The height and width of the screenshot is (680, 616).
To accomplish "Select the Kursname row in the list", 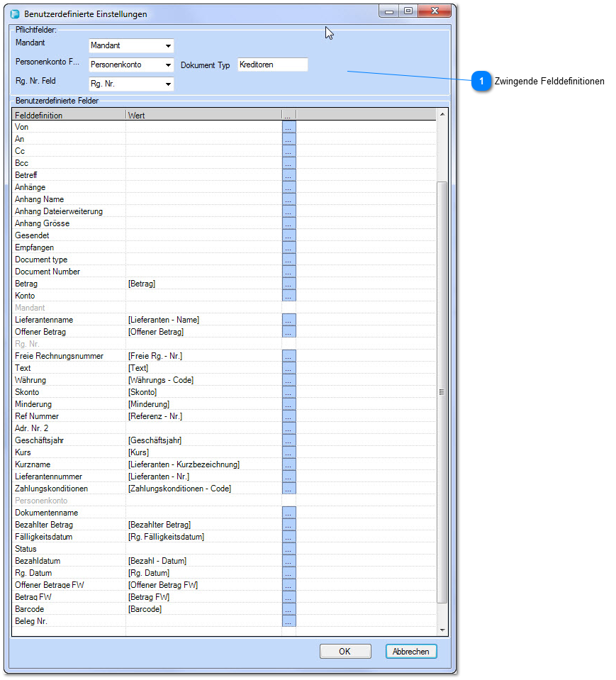I will click(x=69, y=464).
